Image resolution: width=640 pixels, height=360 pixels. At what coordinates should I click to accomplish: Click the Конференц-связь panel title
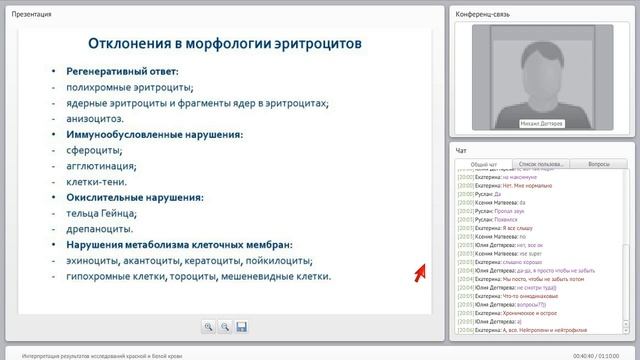[482, 14]
